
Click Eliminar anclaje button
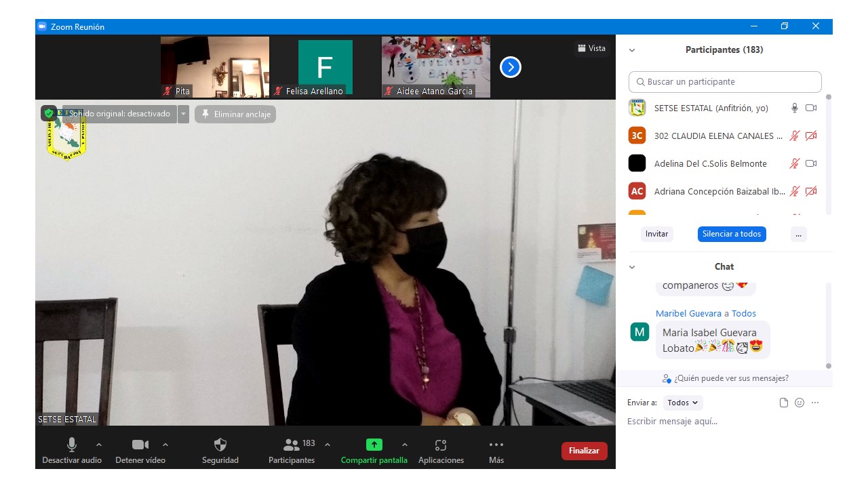(x=235, y=114)
